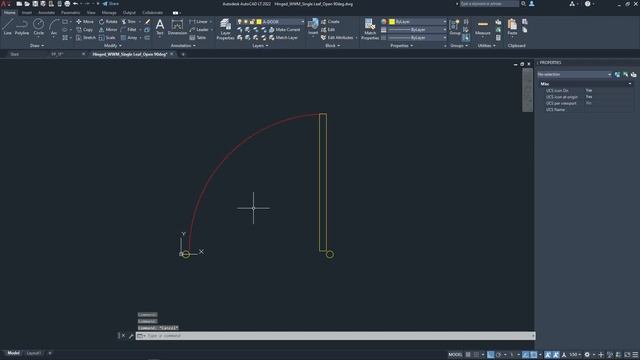Activate the Copy command
Image resolution: width=640 pixels, height=360 pixels.
point(85,29)
